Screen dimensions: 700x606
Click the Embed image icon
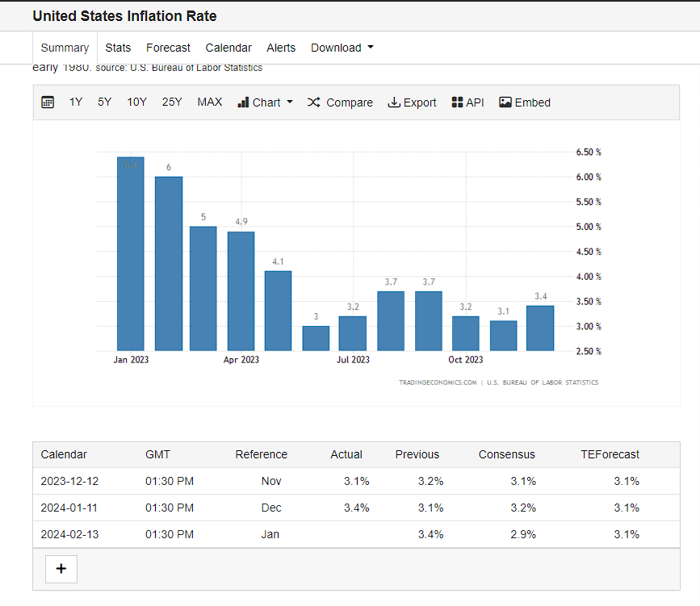[x=505, y=102]
